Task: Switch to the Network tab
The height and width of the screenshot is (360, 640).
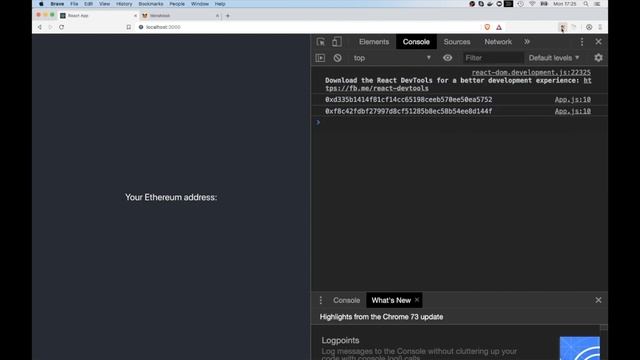Action: coord(498,42)
